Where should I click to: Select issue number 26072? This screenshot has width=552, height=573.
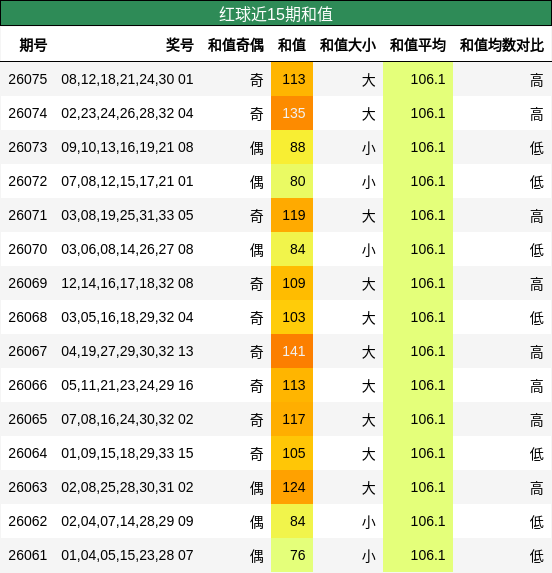click(28, 181)
